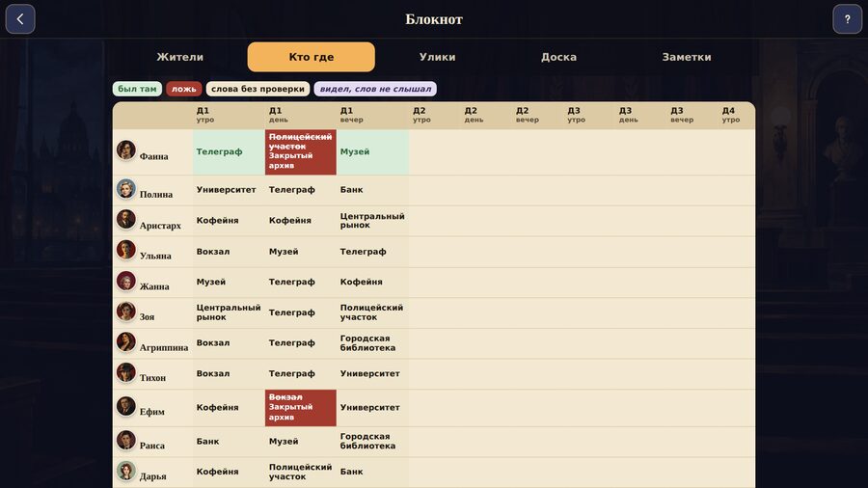Toggle the green 'был там' legend tag

pyautogui.click(x=137, y=89)
